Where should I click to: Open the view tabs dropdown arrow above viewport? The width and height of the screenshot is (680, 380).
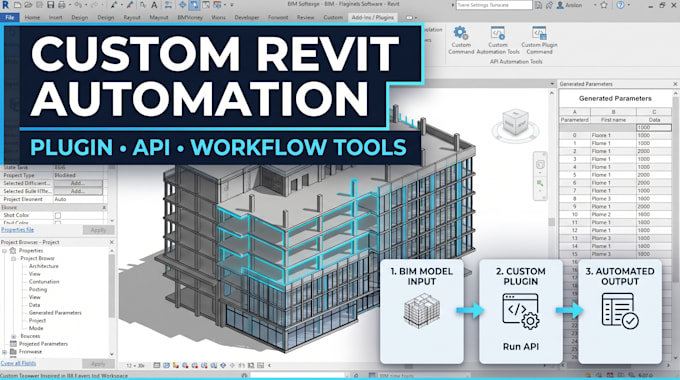[x=552, y=84]
